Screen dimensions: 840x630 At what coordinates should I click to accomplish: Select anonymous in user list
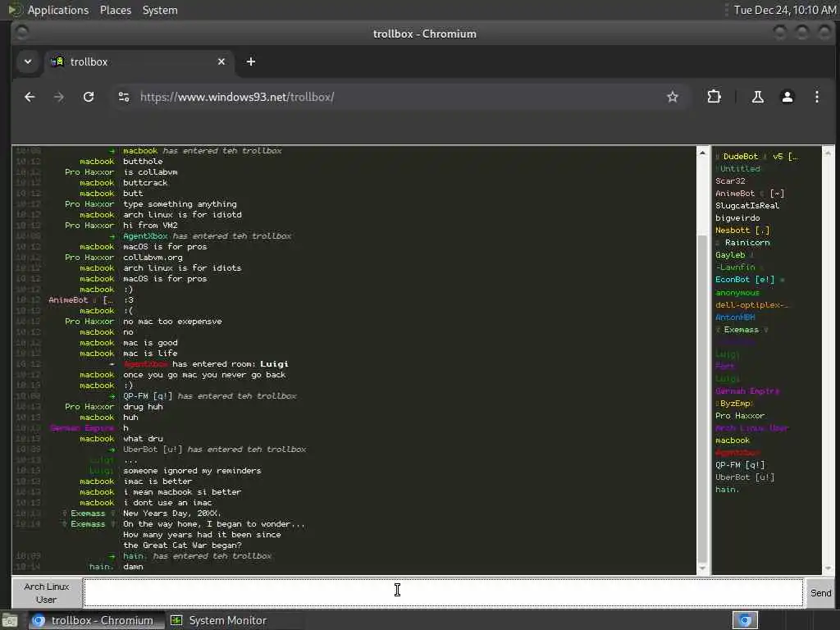pos(737,293)
